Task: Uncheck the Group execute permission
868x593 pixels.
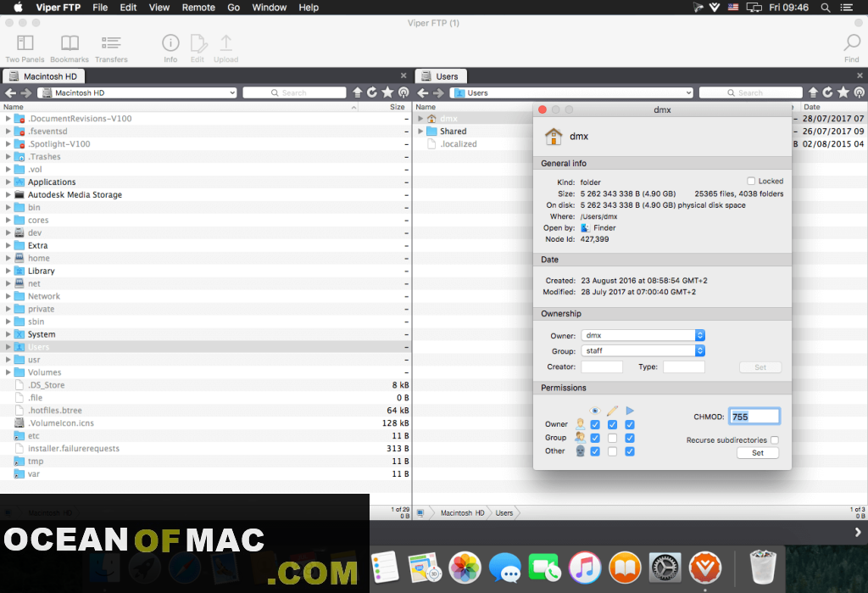Action: coord(630,438)
